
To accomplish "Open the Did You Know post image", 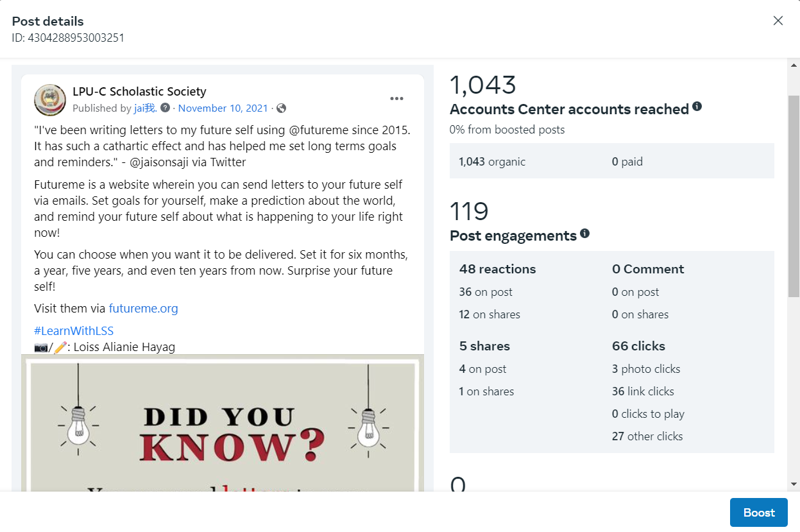I will (x=222, y=424).
